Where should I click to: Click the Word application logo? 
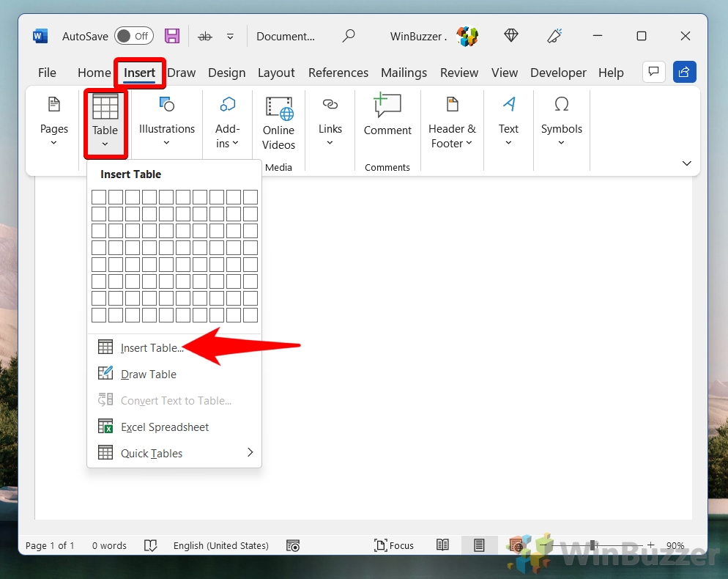[x=40, y=36]
